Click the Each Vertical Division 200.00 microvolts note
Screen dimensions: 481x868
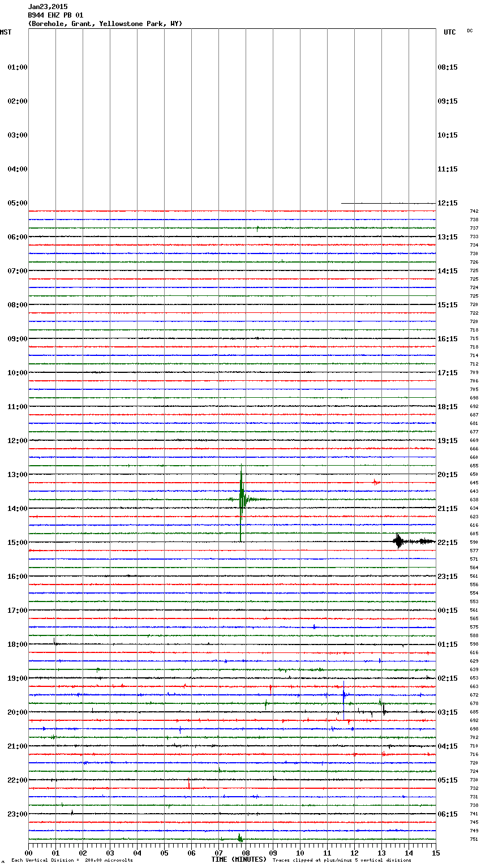(x=72, y=860)
